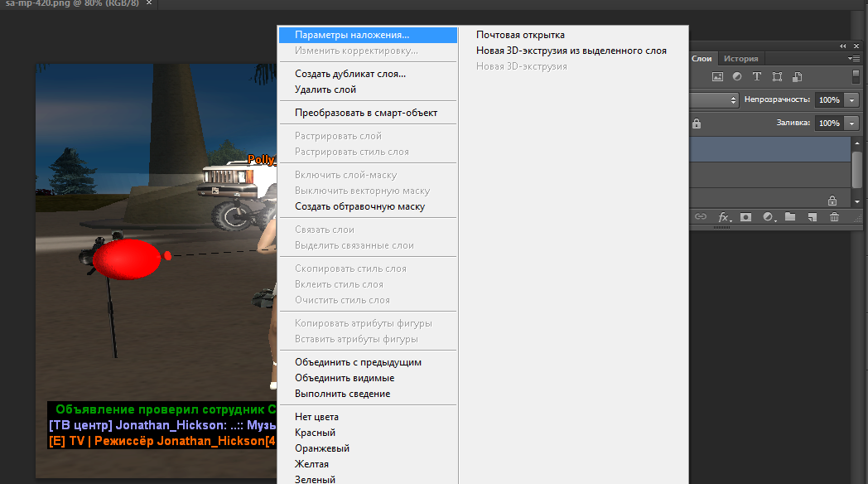Click the red ellipse on the canvas

(x=127, y=259)
